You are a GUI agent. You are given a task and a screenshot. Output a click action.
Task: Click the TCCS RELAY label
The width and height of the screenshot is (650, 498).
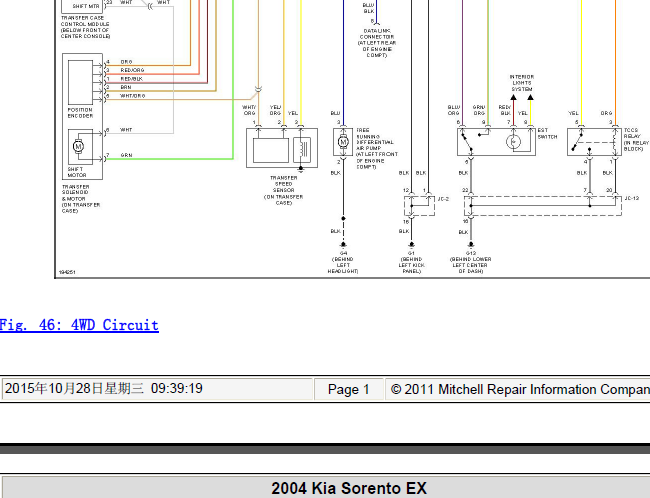(x=636, y=139)
